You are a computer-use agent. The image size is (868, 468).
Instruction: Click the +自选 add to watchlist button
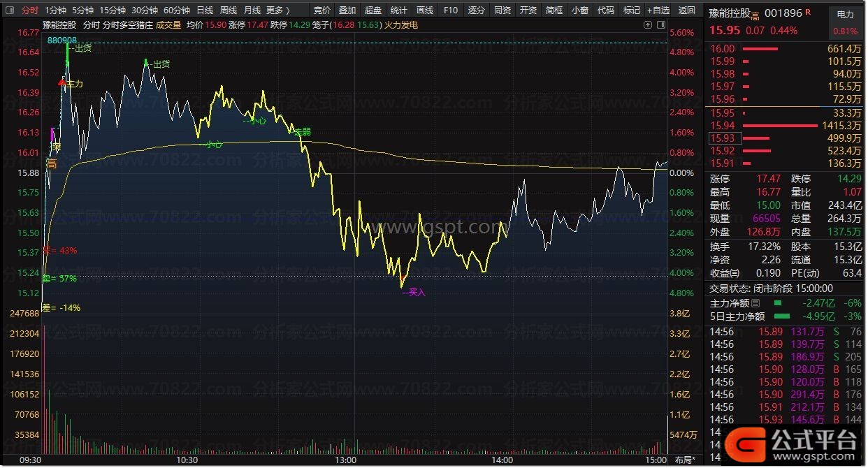658,10
